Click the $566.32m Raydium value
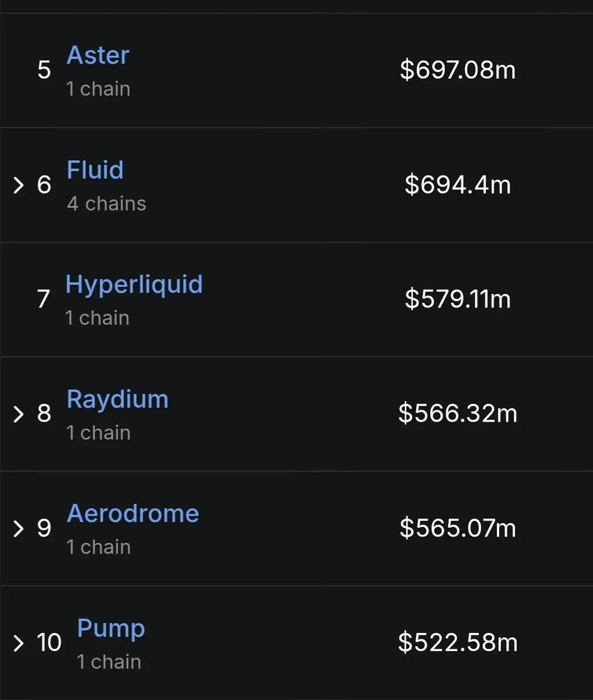Image resolution: width=593 pixels, height=700 pixels. [x=458, y=413]
